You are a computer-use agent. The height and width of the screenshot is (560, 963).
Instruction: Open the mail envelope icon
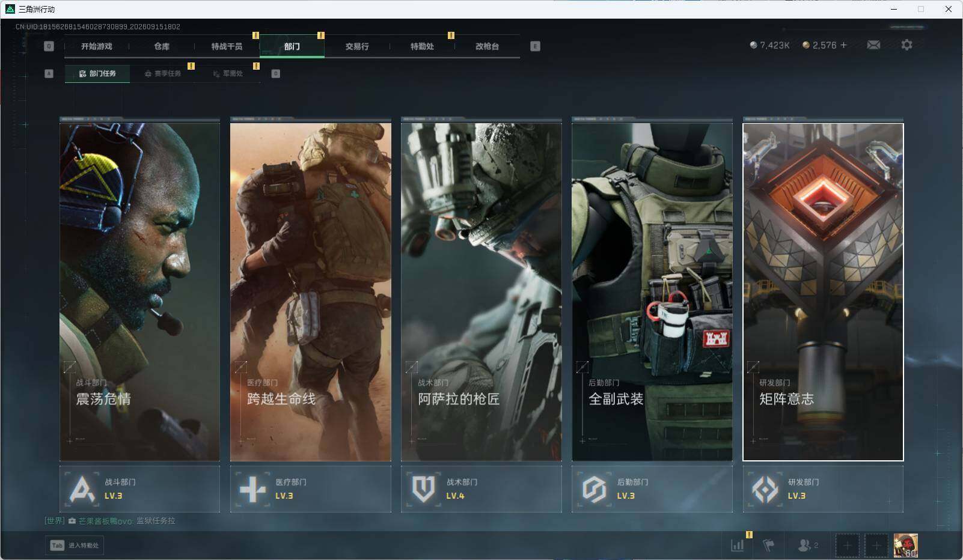[873, 45]
